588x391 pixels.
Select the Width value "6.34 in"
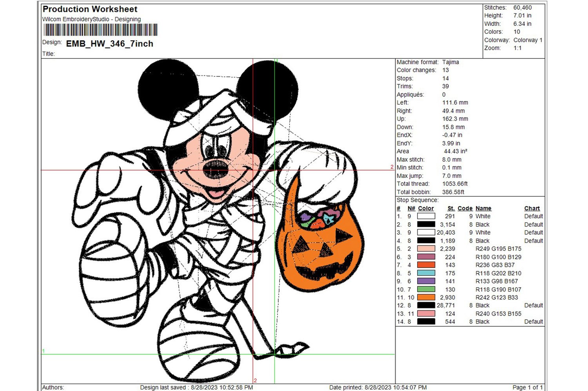[x=523, y=24]
